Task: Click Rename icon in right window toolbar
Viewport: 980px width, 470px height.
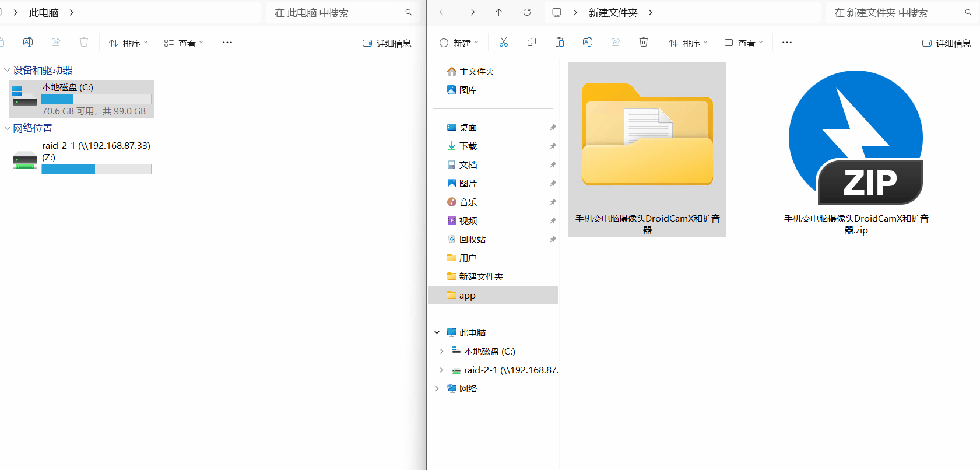Action: (x=588, y=43)
